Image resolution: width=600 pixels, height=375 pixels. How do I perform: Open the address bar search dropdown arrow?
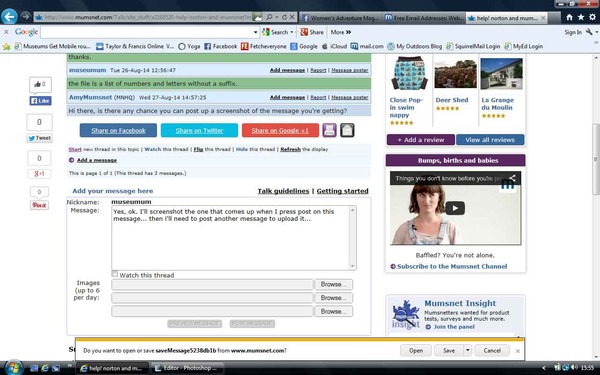click(x=277, y=17)
